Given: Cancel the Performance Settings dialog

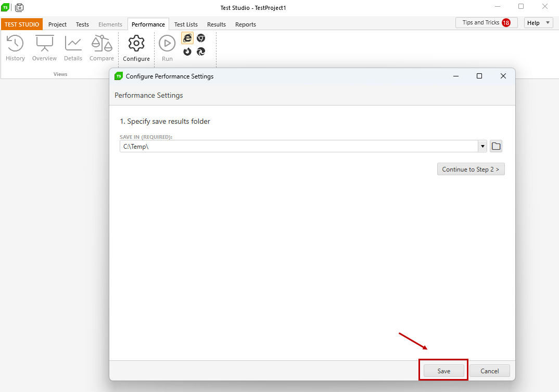Looking at the screenshot, I should [489, 371].
